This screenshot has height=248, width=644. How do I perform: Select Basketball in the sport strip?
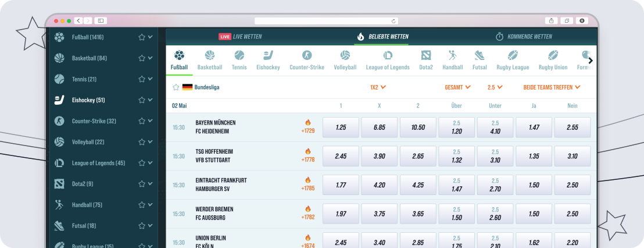coord(210,61)
